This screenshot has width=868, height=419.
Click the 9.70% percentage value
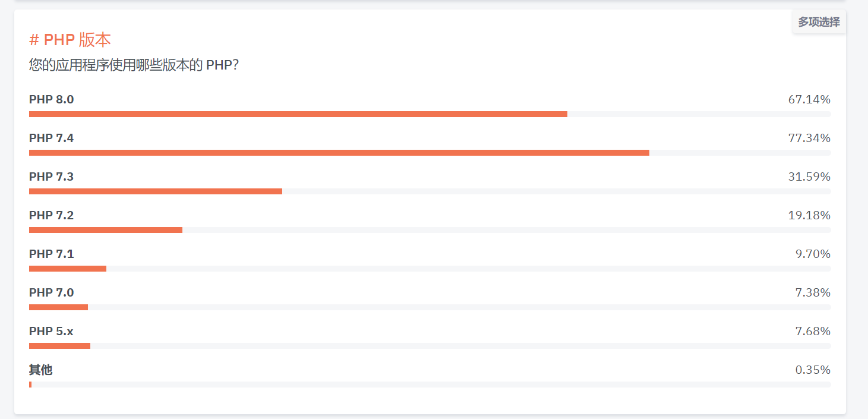click(x=813, y=254)
